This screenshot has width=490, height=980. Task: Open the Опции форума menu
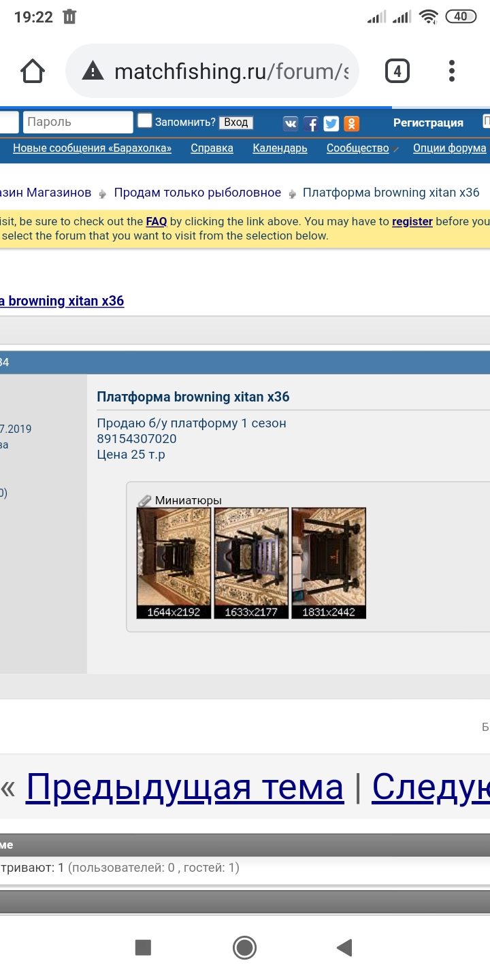pyautogui.click(x=450, y=148)
